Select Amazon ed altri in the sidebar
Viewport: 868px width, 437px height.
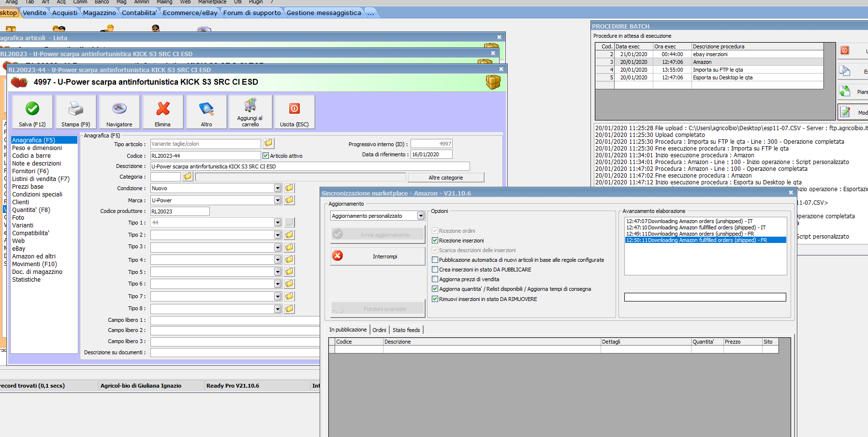click(34, 256)
